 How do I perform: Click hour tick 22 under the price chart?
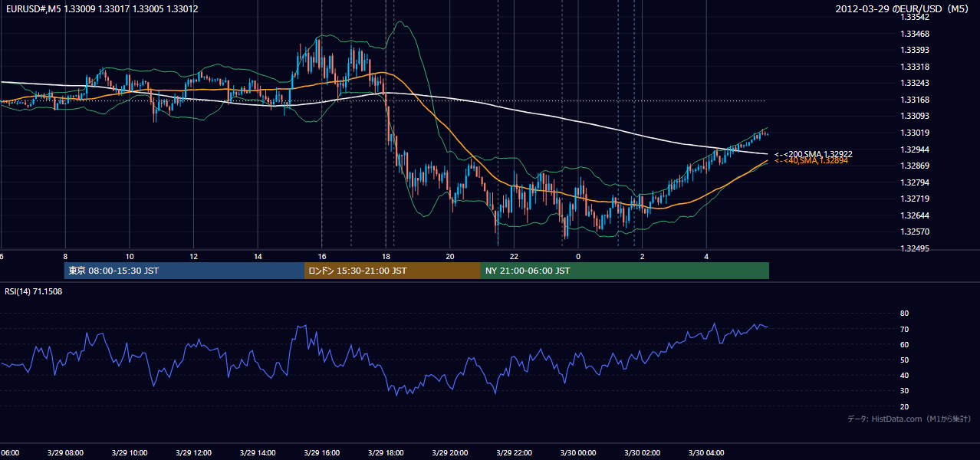(514, 256)
